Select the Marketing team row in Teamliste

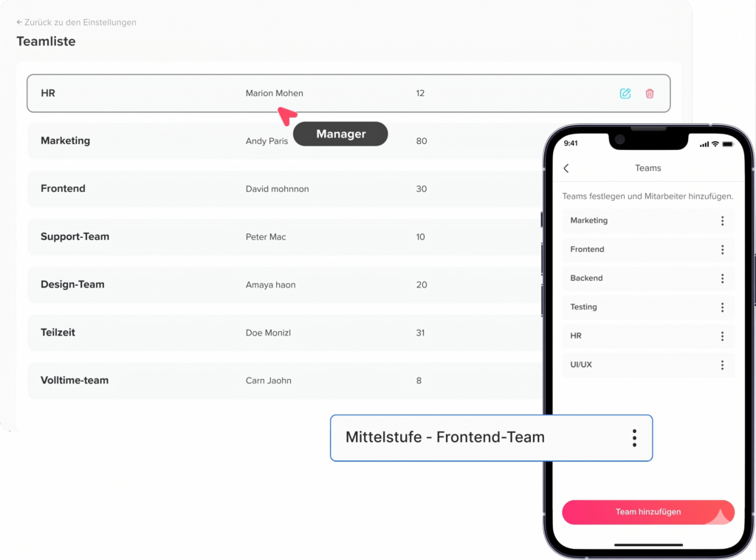[x=65, y=141]
